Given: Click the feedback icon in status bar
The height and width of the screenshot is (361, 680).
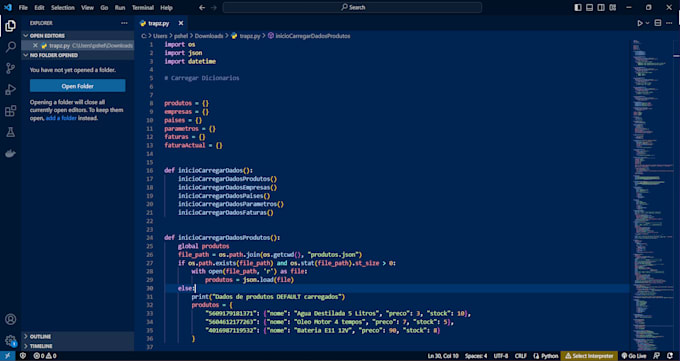Looking at the screenshot, I should [657, 356].
